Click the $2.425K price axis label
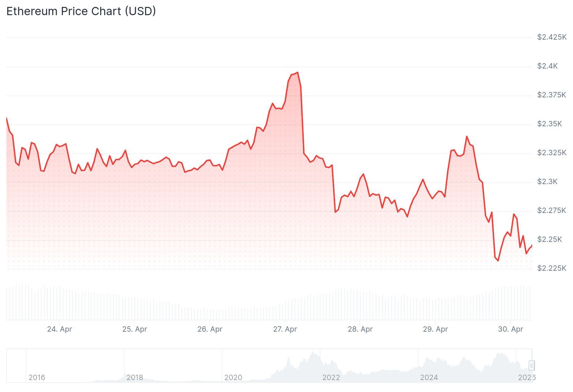The height and width of the screenshot is (392, 573). pyautogui.click(x=552, y=37)
